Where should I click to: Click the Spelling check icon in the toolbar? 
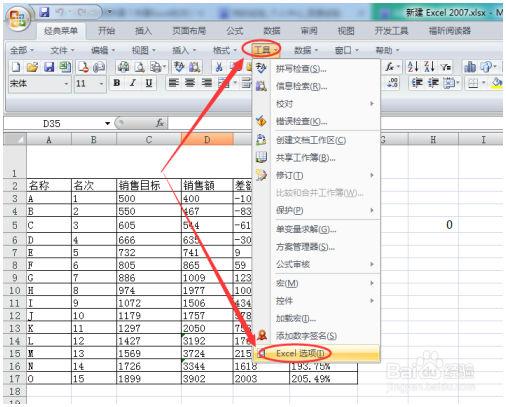click(179, 67)
